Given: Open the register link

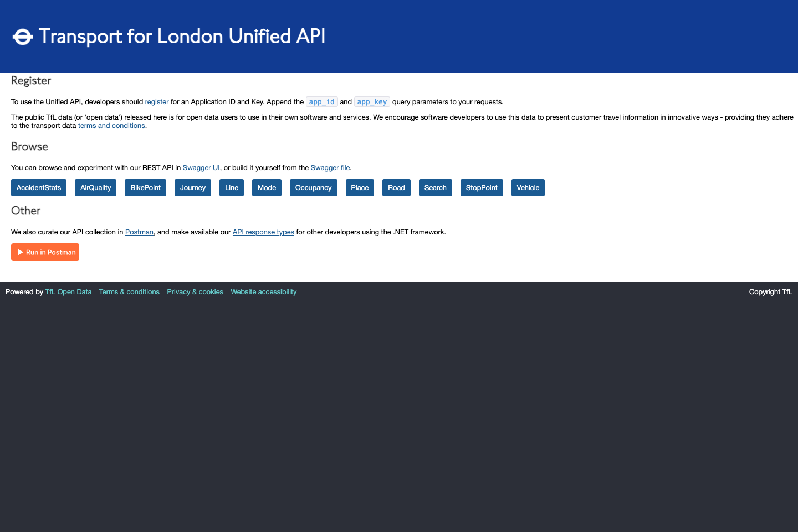Looking at the screenshot, I should (x=156, y=101).
